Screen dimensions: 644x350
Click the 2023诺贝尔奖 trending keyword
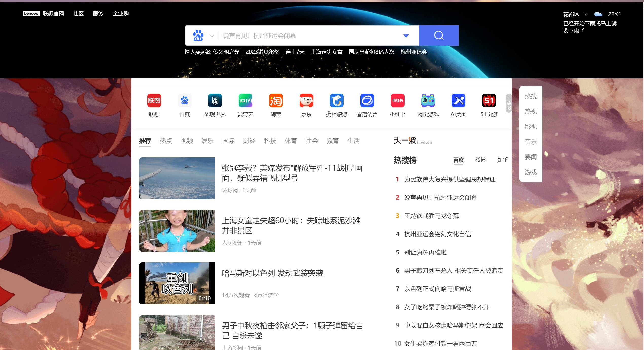click(262, 52)
